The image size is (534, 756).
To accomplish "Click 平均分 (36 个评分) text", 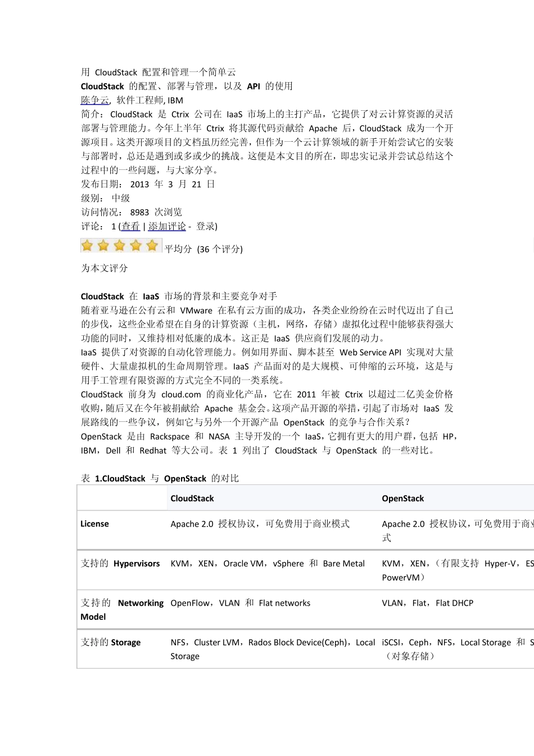I will pyautogui.click(x=203, y=249).
